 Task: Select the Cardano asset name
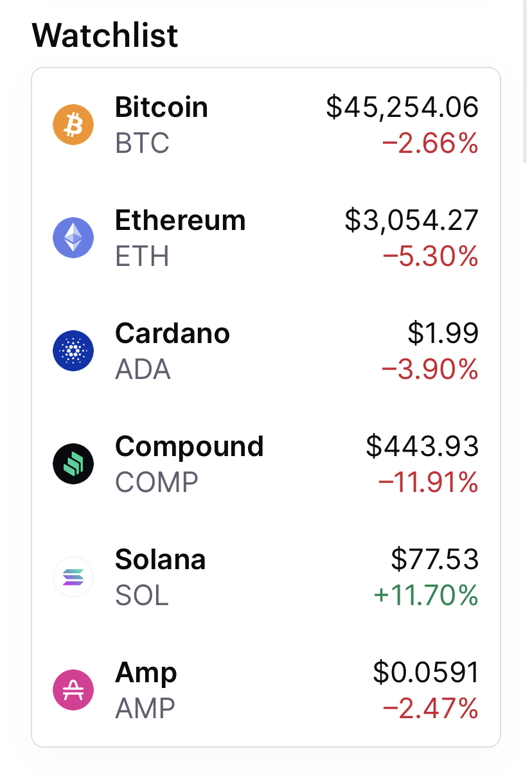coord(172,333)
